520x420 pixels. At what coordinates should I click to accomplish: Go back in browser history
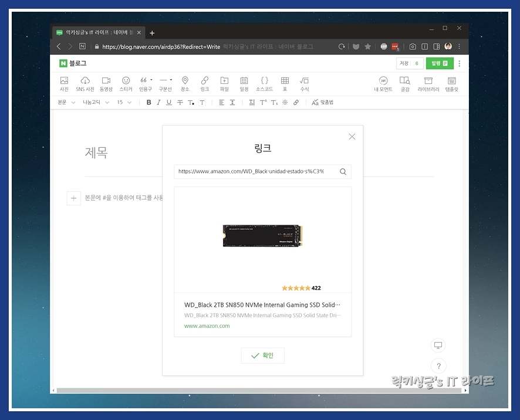(x=59, y=47)
